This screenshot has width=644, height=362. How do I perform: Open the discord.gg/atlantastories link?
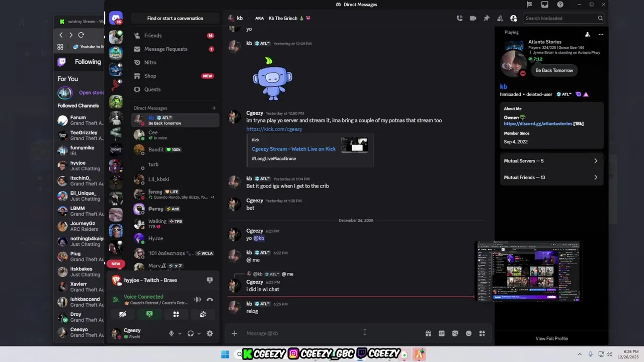click(538, 124)
